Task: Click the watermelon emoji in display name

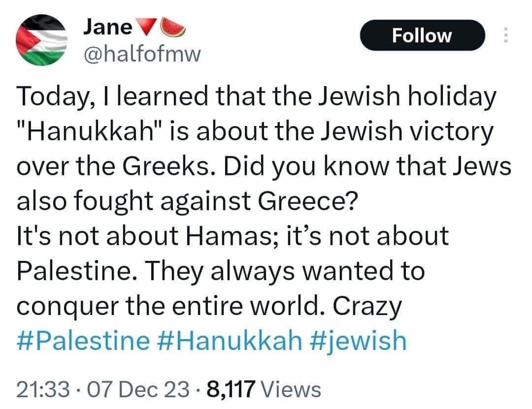Action: 173,27
